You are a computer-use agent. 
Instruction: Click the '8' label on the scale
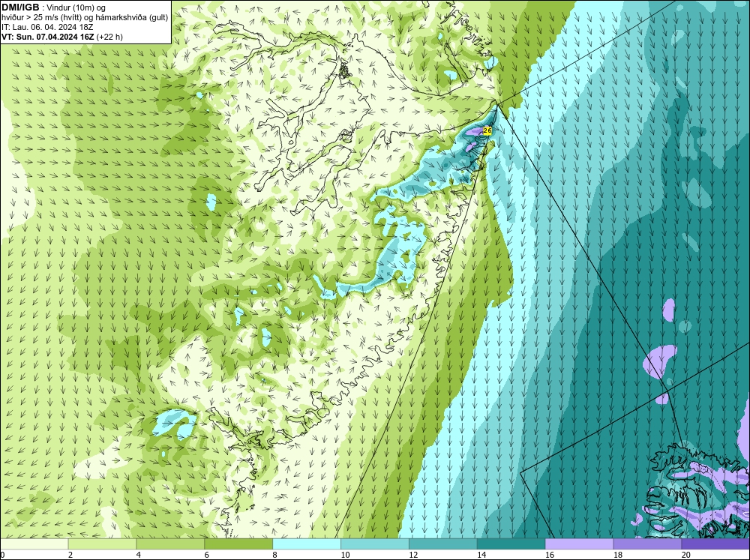pos(275,555)
